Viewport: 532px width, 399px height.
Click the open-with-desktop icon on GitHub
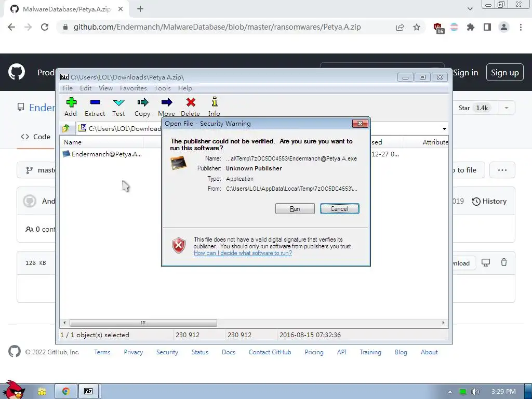(486, 262)
